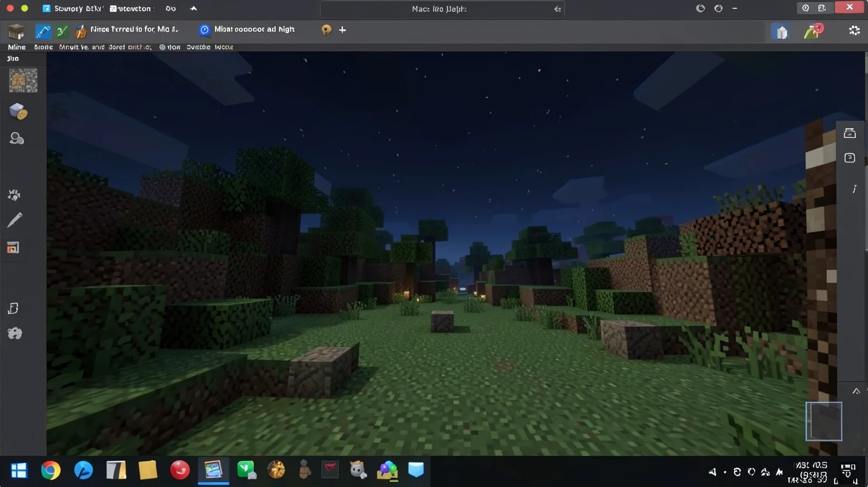
Task: Open the villager figure taskbar icon
Action: 305,470
